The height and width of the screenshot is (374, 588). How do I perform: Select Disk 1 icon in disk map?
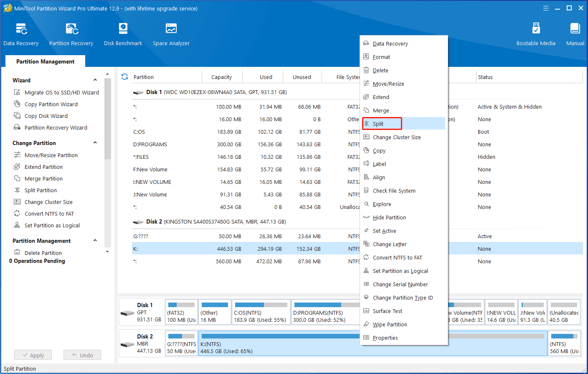(x=127, y=313)
